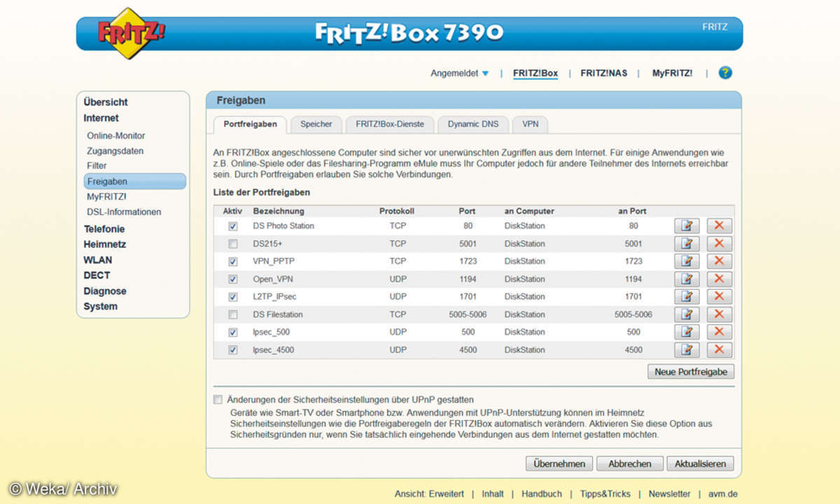Delete the L2TP_IPsec port forwarding
840x504 pixels.
(x=719, y=297)
